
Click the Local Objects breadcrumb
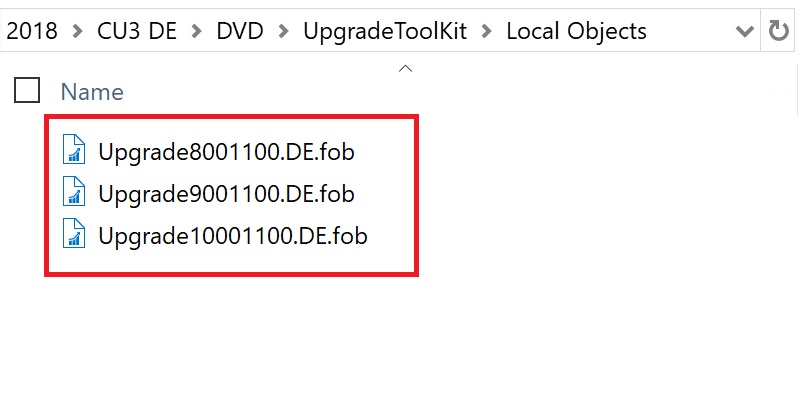[576, 31]
